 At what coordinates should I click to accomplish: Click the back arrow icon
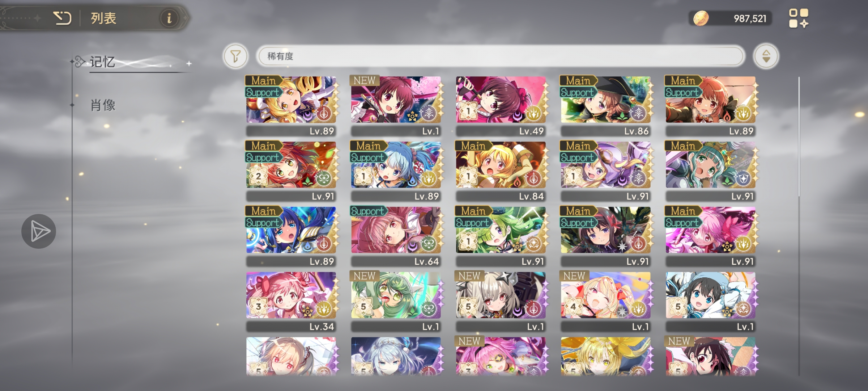[x=62, y=18]
